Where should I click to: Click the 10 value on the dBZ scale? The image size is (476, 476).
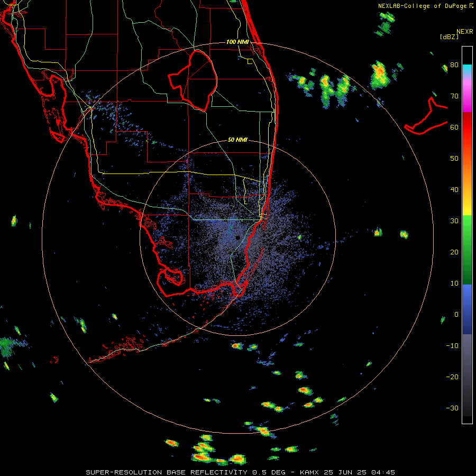pos(454,283)
